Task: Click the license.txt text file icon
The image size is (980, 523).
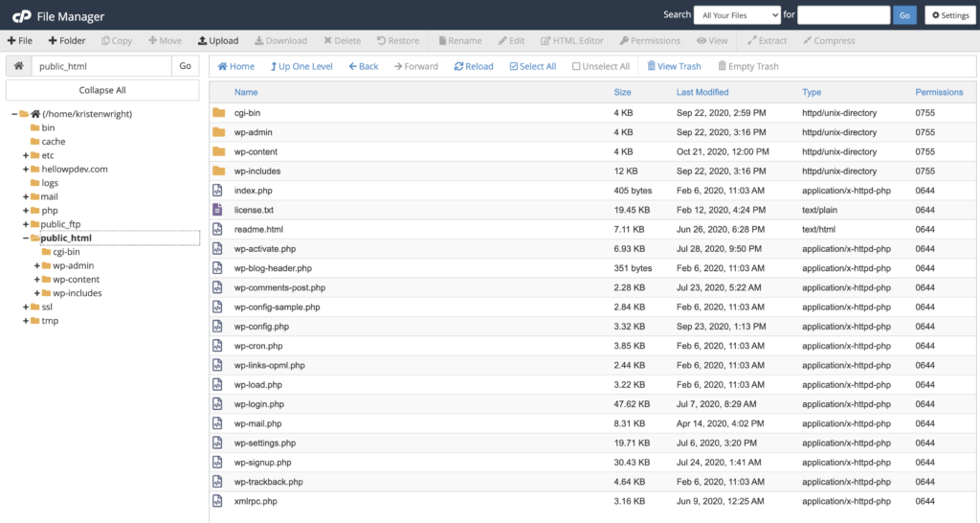Action: [217, 210]
